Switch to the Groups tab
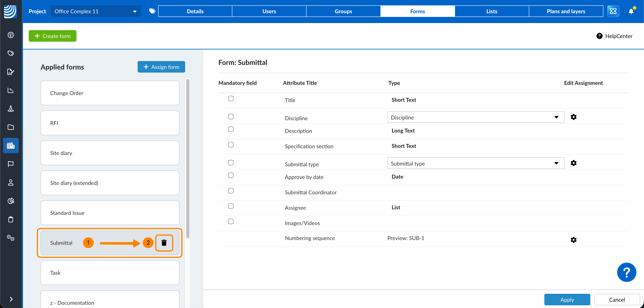644x308 pixels. pyautogui.click(x=343, y=11)
